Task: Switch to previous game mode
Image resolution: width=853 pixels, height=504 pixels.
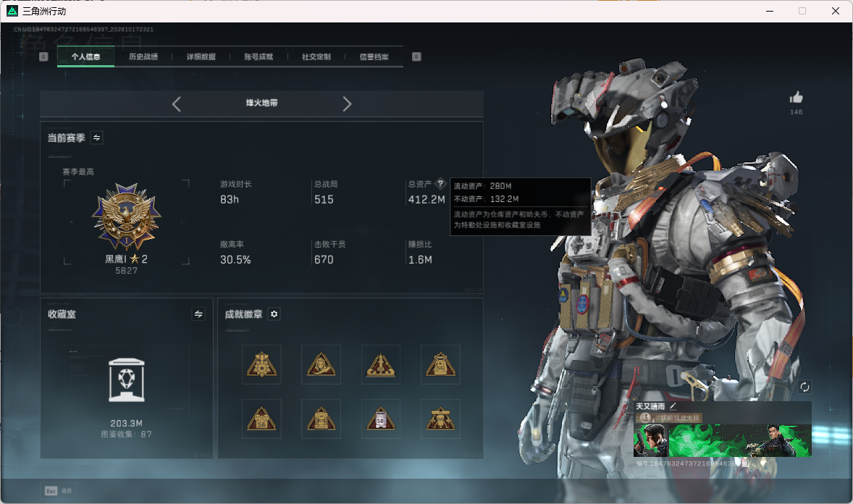Action: pyautogui.click(x=176, y=104)
